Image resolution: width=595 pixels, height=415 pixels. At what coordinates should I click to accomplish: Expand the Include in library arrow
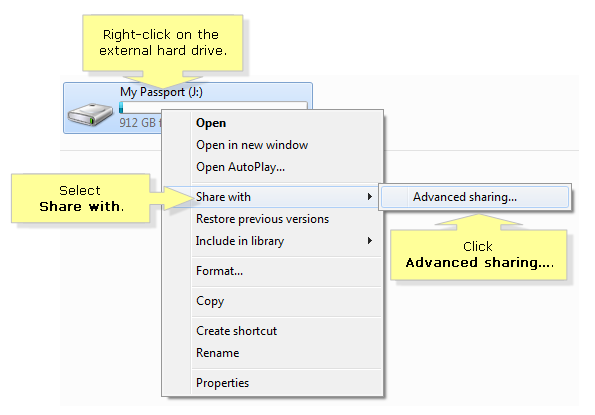point(369,241)
